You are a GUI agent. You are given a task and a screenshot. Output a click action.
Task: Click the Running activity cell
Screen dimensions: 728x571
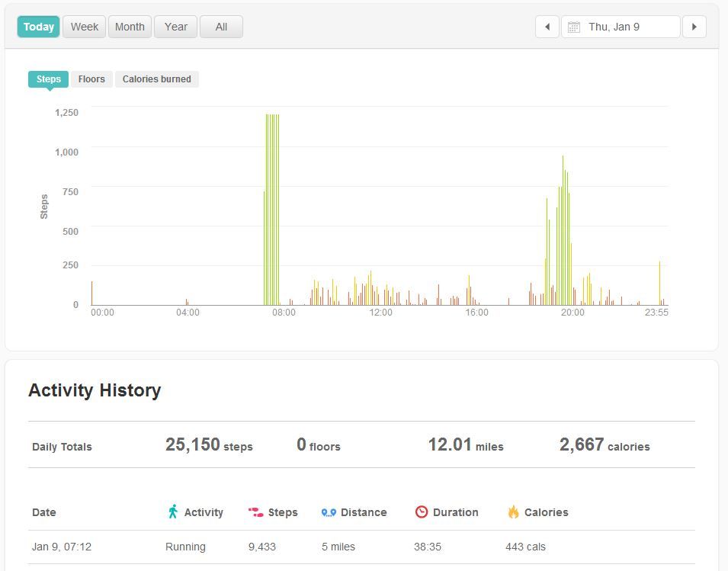[185, 547]
